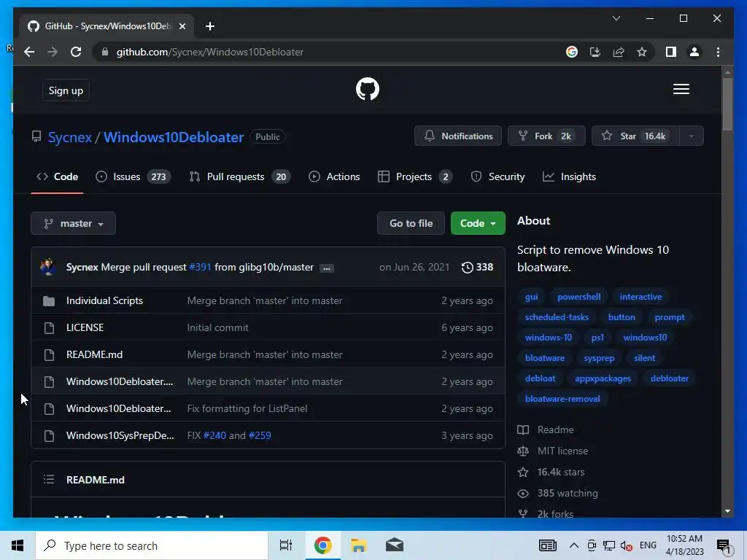Bookmark this page with the star icon
This screenshot has width=747, height=560.
pos(642,52)
